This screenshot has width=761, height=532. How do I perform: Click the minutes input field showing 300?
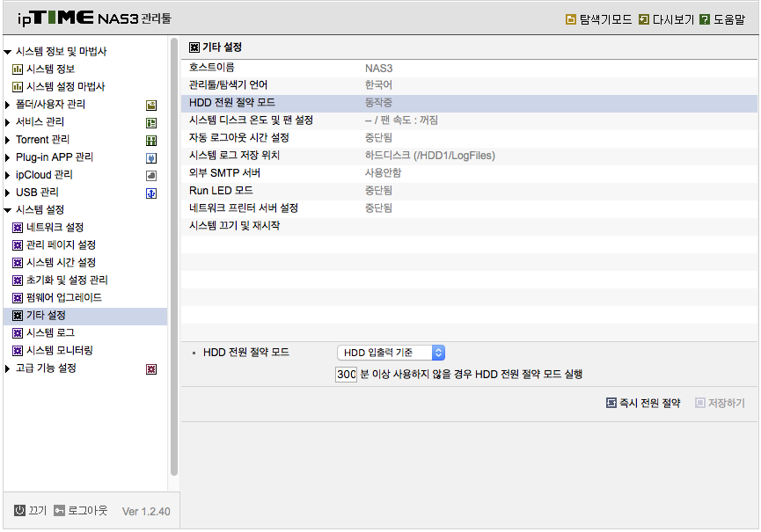(x=346, y=374)
